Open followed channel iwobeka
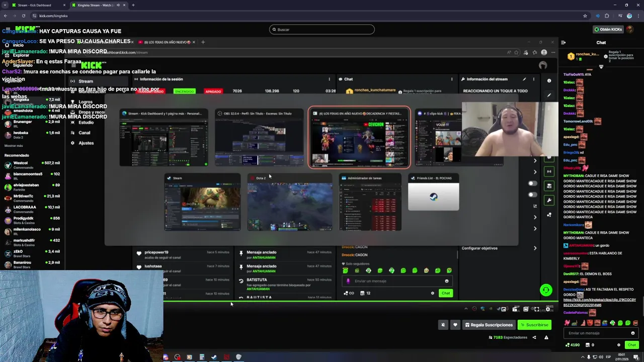This screenshot has height=362, width=644. tap(33, 135)
